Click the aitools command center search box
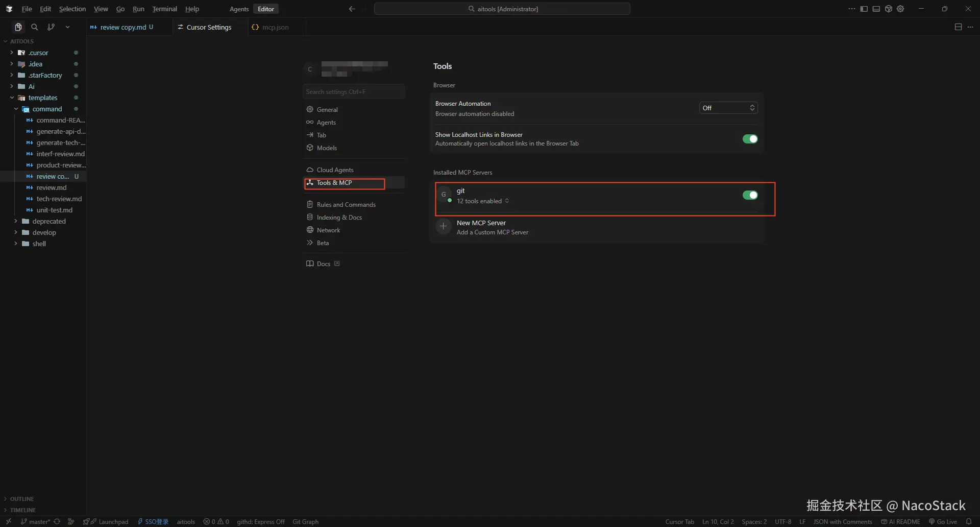This screenshot has height=527, width=980. coord(502,9)
